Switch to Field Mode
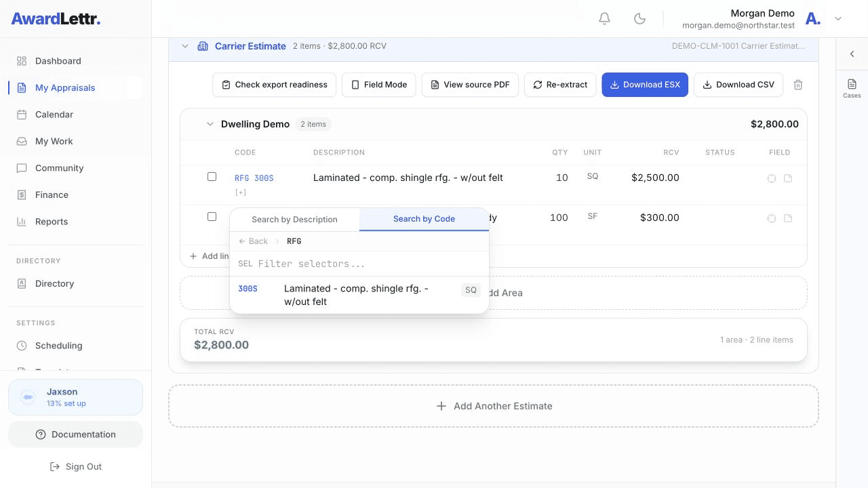Viewport: 868px width, 488px height. (x=379, y=85)
